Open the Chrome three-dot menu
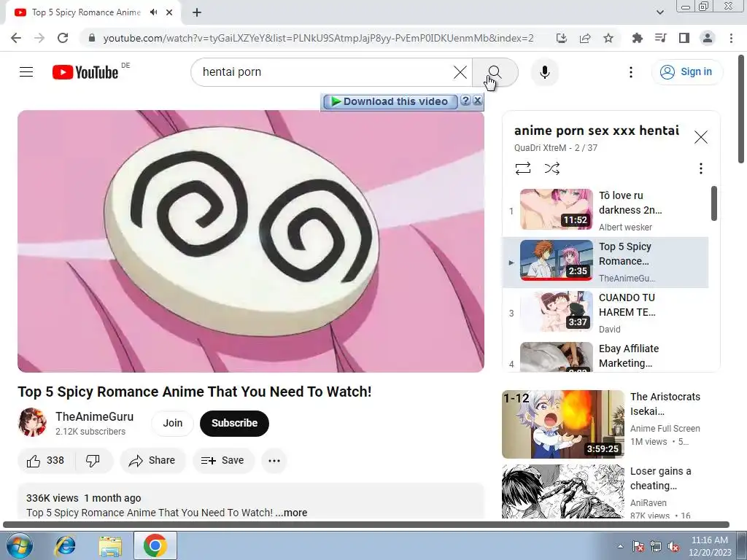The height and width of the screenshot is (560, 747). (x=731, y=38)
